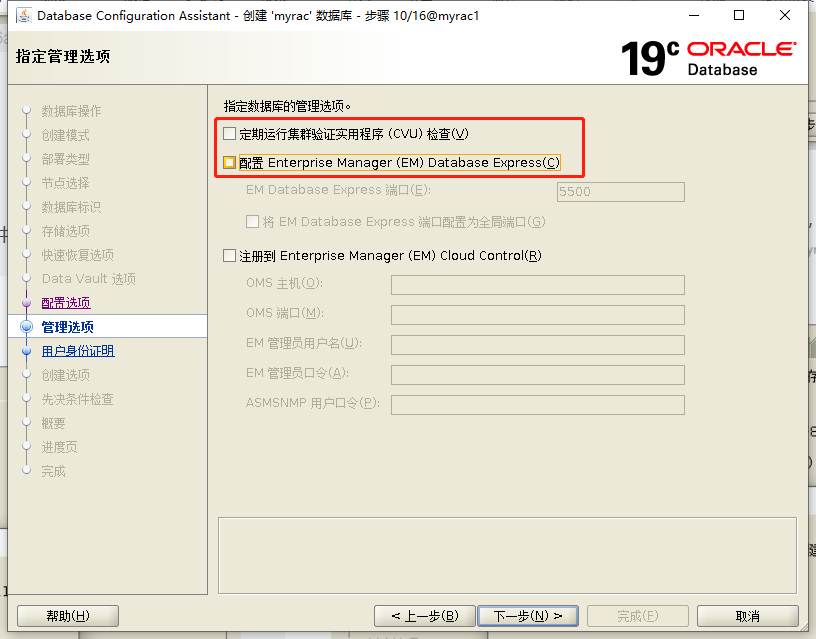The height and width of the screenshot is (639, 816).
Task: Click the ASMSNMP 用户口令 input field
Action: tap(538, 405)
